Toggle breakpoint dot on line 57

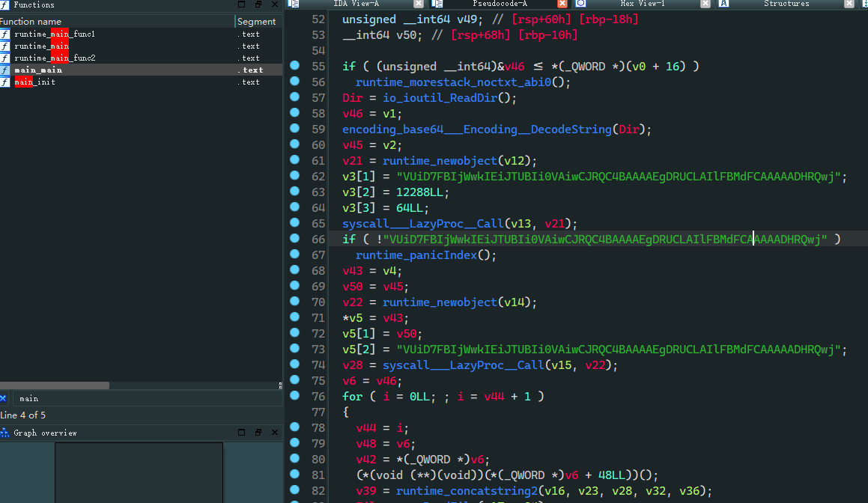[x=294, y=97]
